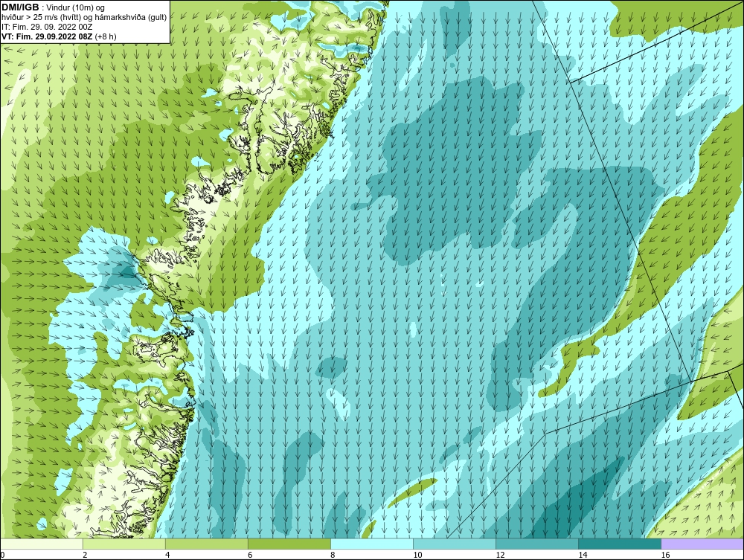The image size is (744, 560).
Task: Click the "12" label on the wind scale
Action: 500,556
